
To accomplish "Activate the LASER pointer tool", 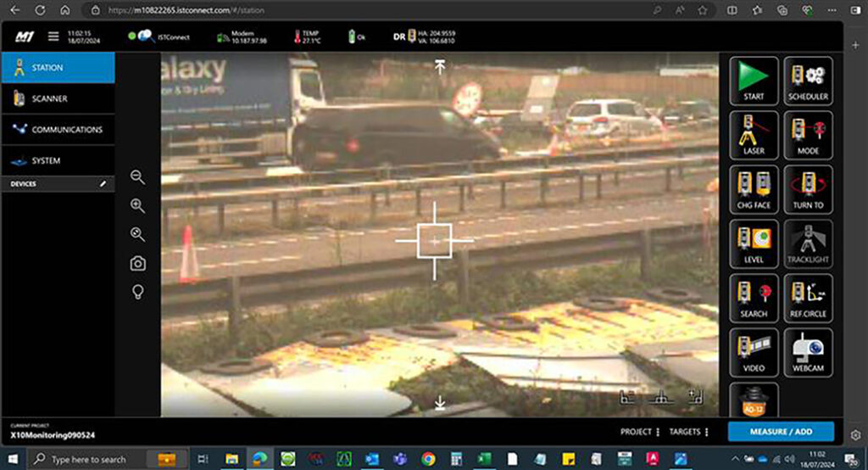I will click(x=754, y=135).
